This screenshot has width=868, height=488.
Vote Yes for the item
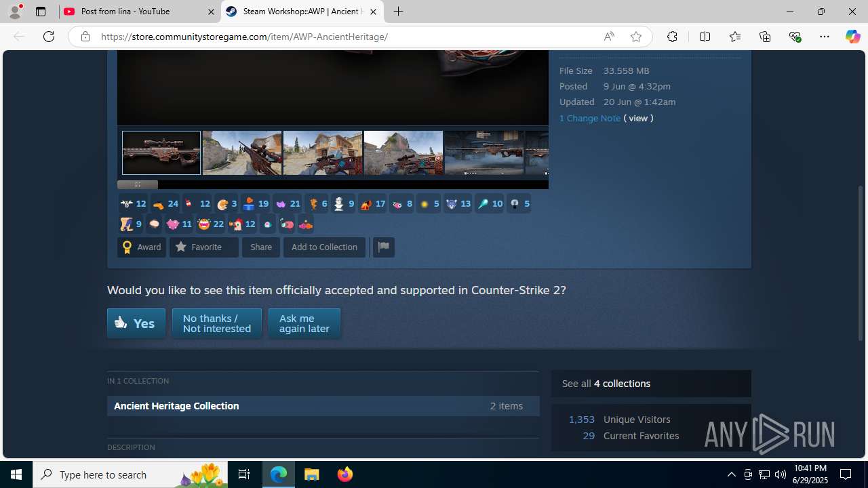click(136, 323)
